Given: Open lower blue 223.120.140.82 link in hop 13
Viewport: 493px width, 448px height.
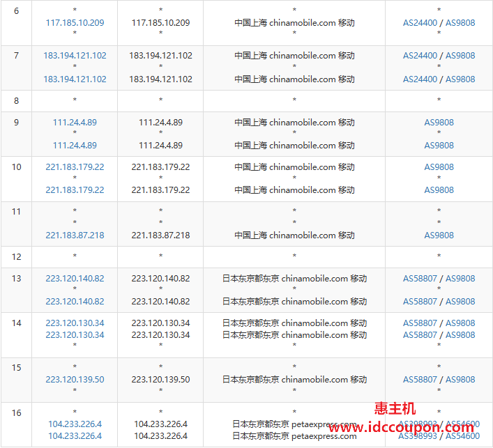Looking at the screenshot, I should click(75, 301).
